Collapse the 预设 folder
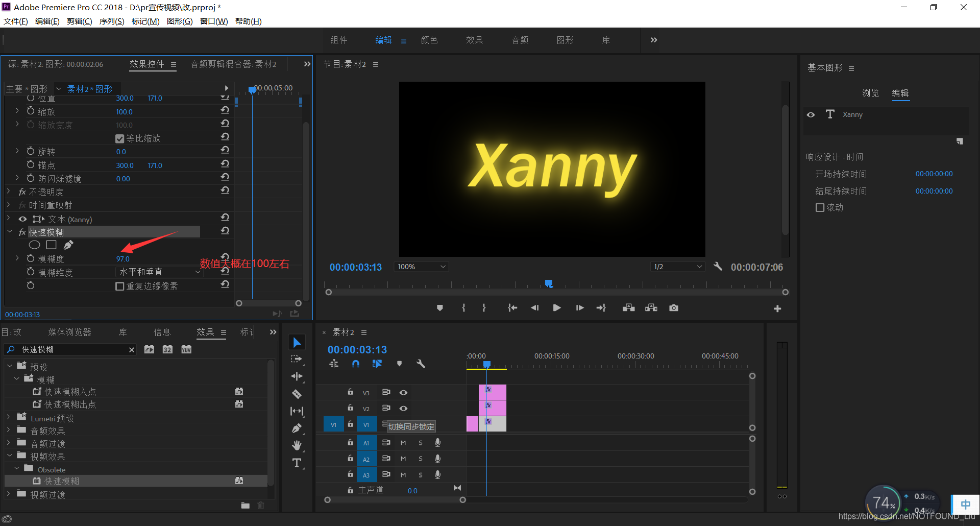 point(10,366)
